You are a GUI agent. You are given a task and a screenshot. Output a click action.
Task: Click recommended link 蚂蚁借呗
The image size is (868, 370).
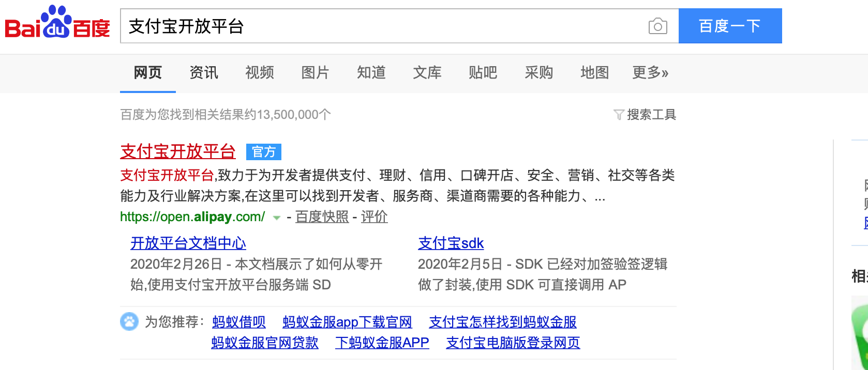[x=239, y=322]
